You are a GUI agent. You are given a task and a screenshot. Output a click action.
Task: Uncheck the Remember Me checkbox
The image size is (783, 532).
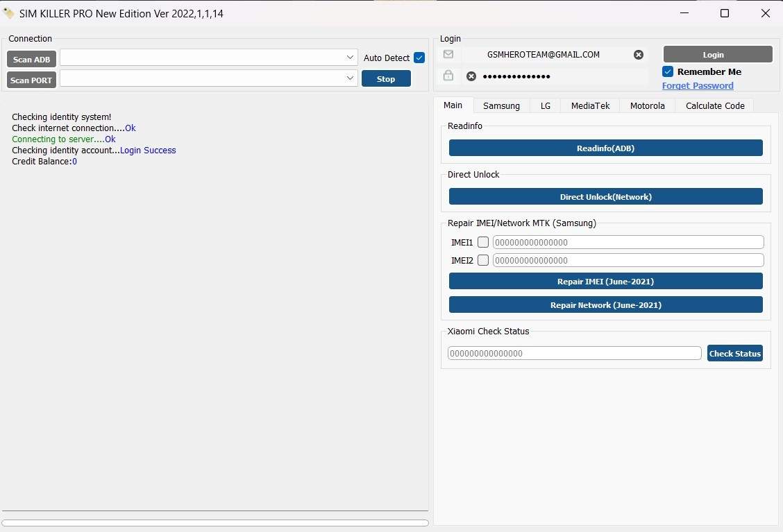click(668, 71)
